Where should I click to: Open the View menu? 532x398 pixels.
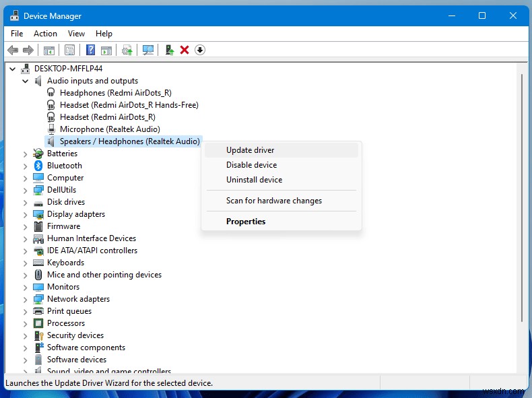(x=76, y=34)
